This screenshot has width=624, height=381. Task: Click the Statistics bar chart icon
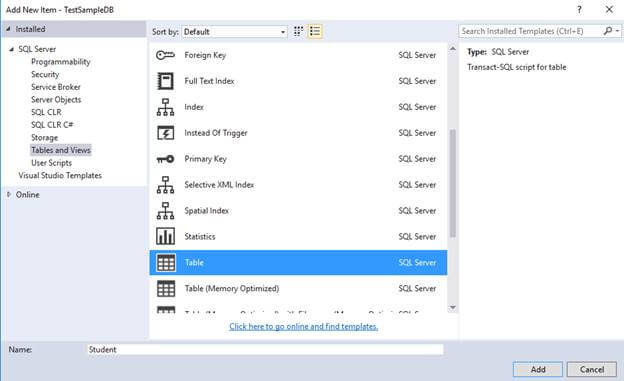click(x=165, y=236)
